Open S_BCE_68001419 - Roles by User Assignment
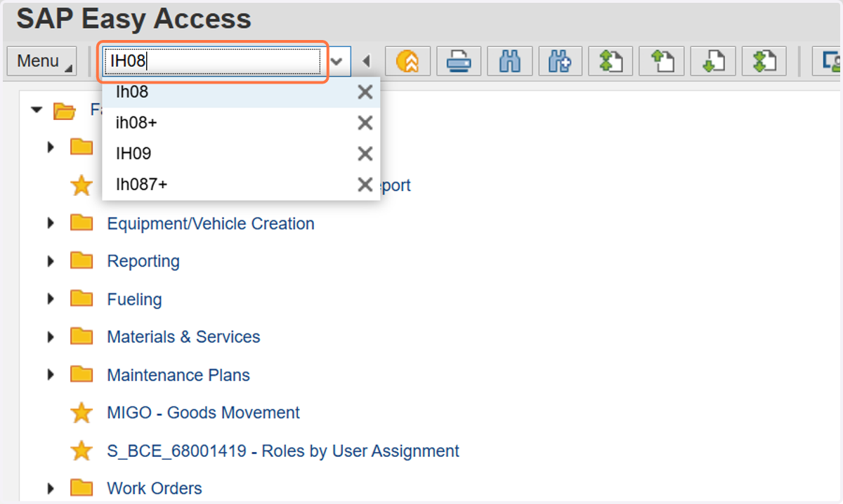The width and height of the screenshot is (843, 504). coord(283,451)
